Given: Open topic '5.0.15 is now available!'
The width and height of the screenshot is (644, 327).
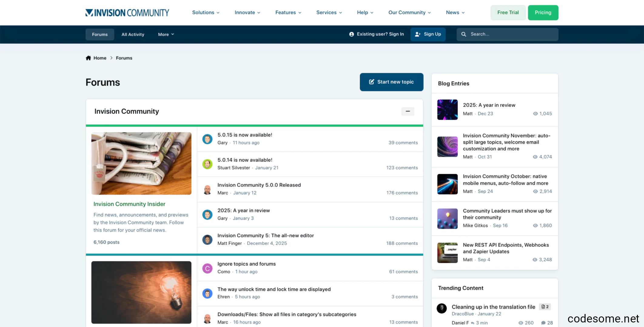Looking at the screenshot, I should [245, 135].
